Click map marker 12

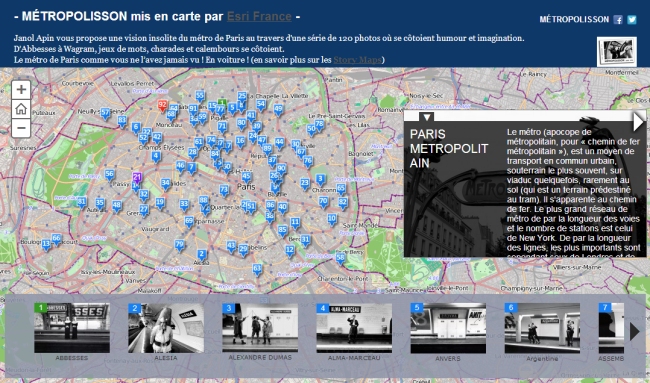tap(290, 251)
